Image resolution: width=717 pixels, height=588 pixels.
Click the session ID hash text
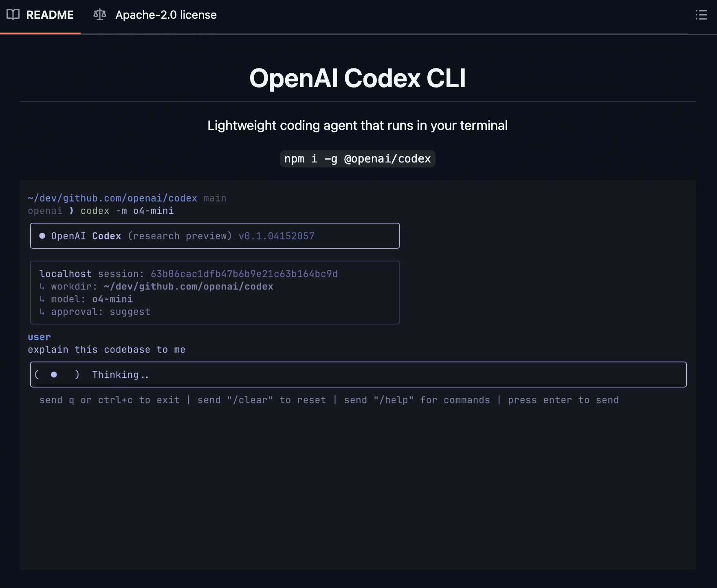tap(244, 274)
